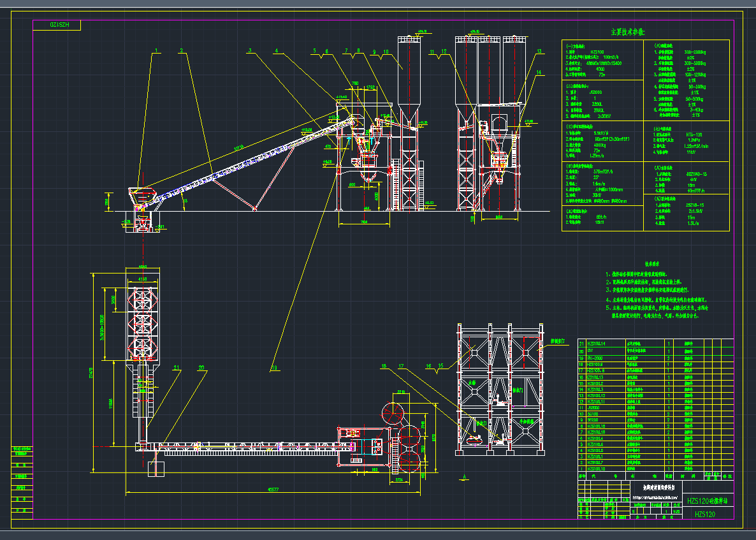Select the JS2000 entry in the parts list
The image size is (756, 540).
[x=593, y=407]
